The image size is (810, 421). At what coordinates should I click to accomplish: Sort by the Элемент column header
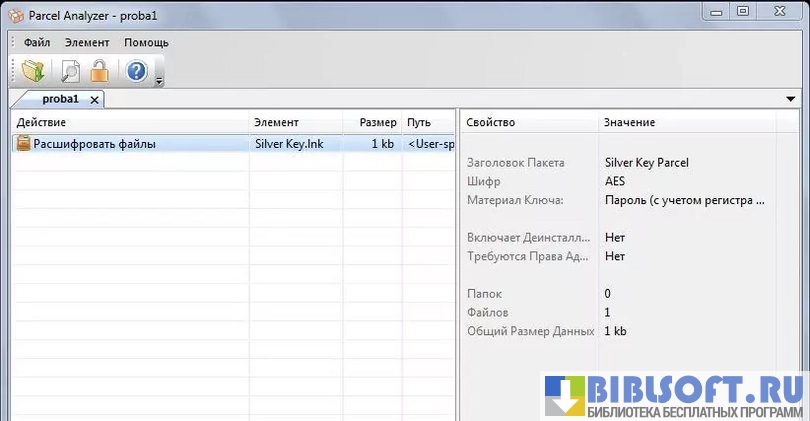click(295, 122)
